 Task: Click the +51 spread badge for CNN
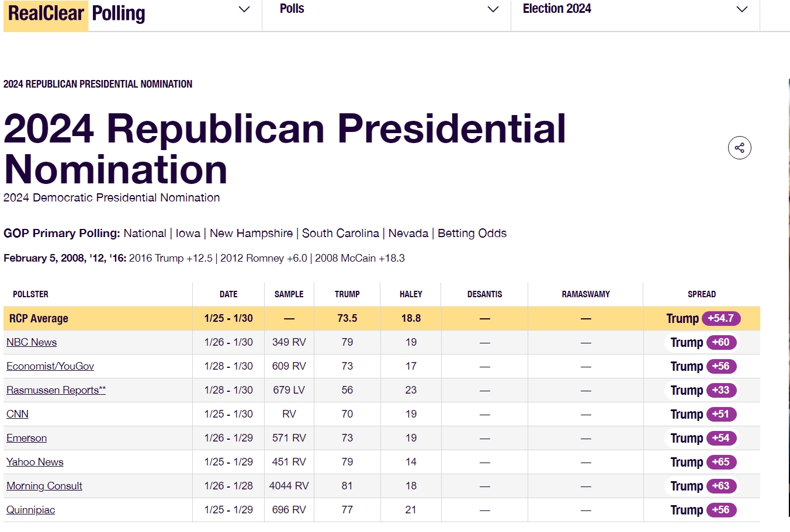[721, 414]
